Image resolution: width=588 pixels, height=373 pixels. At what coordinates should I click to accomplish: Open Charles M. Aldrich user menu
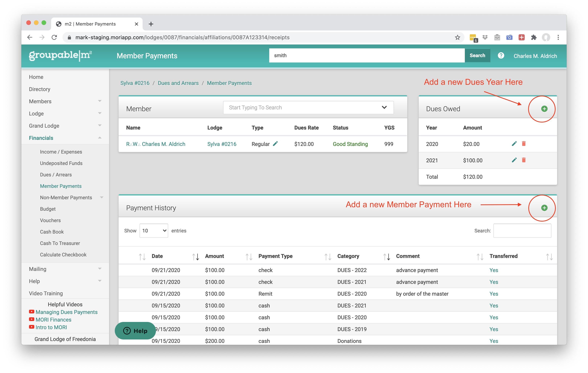click(x=535, y=56)
